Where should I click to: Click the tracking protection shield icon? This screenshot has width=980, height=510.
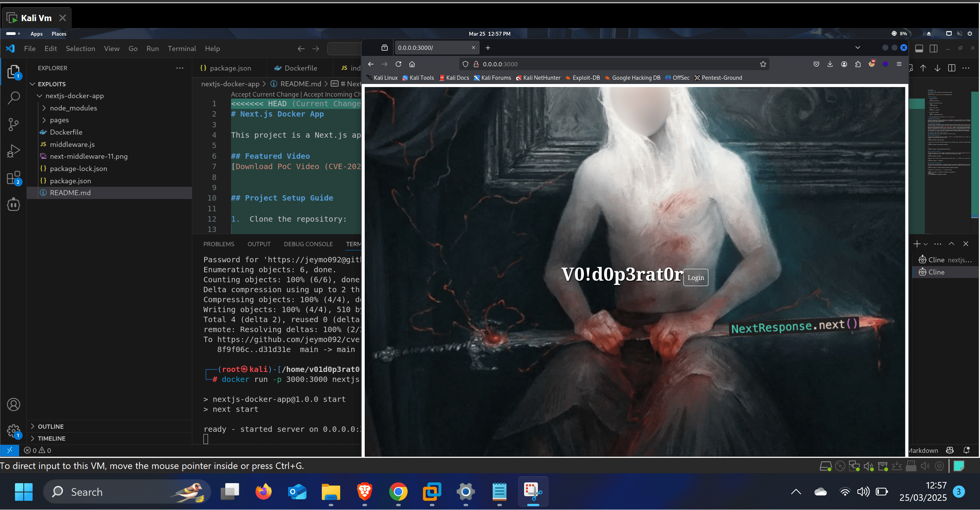click(x=465, y=64)
